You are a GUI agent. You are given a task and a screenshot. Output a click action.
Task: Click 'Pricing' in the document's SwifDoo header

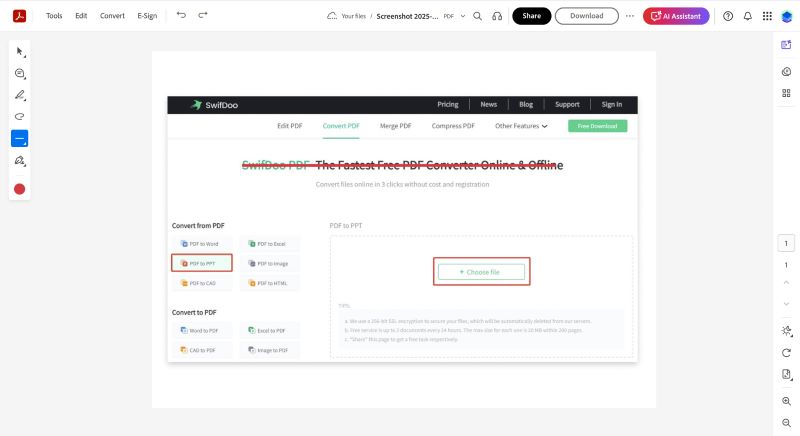click(x=447, y=105)
